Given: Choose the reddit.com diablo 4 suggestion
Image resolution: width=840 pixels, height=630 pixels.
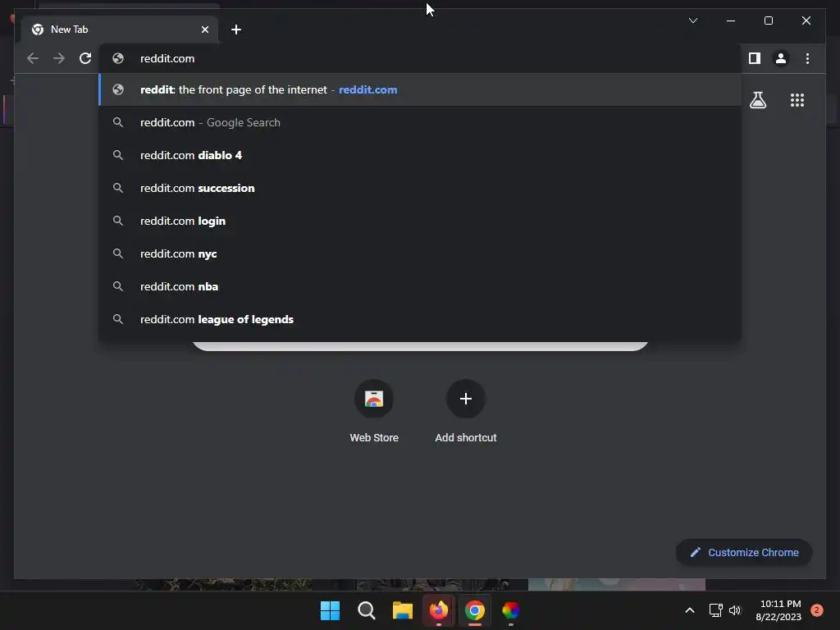Looking at the screenshot, I should 420,155.
